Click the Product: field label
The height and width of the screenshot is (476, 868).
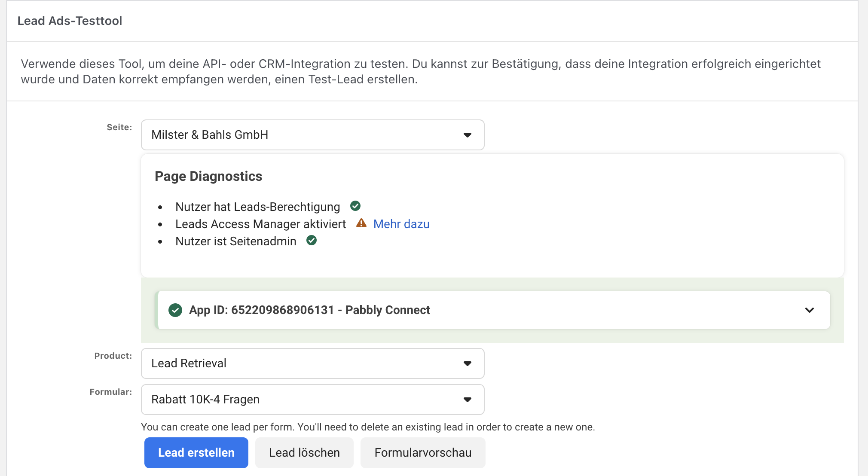(113, 356)
